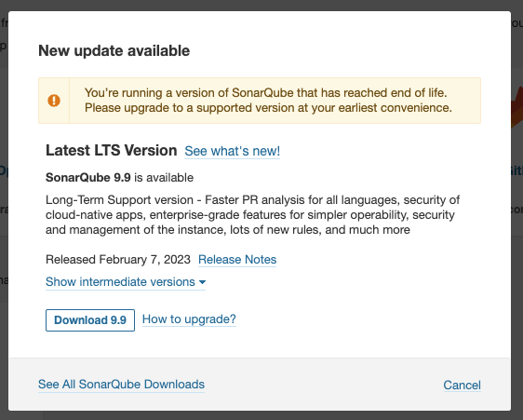The image size is (523, 420).
Task: Click the Latest LTS Version heading
Action: pos(112,151)
